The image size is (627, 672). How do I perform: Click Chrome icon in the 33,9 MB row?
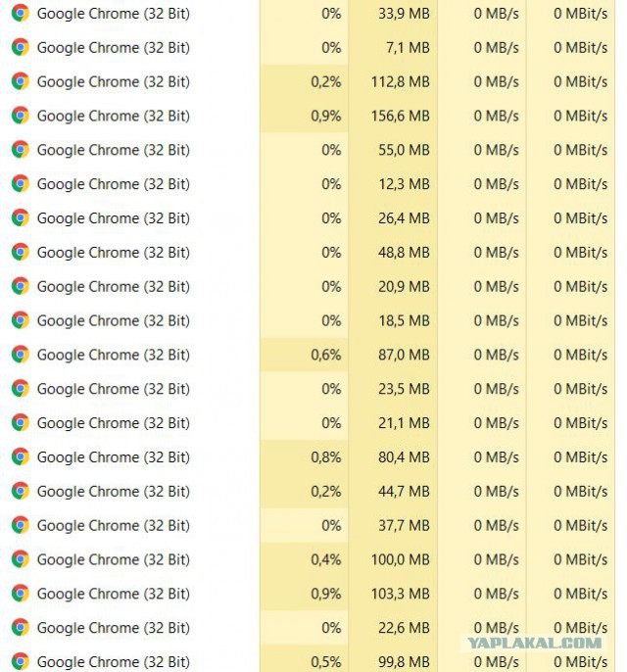tap(20, 14)
